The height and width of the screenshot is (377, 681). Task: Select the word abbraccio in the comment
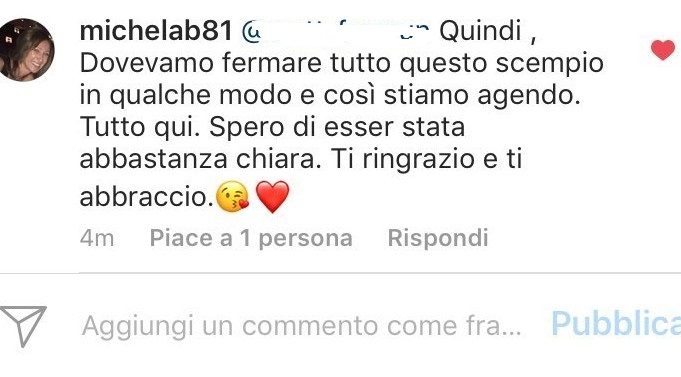click(x=145, y=197)
